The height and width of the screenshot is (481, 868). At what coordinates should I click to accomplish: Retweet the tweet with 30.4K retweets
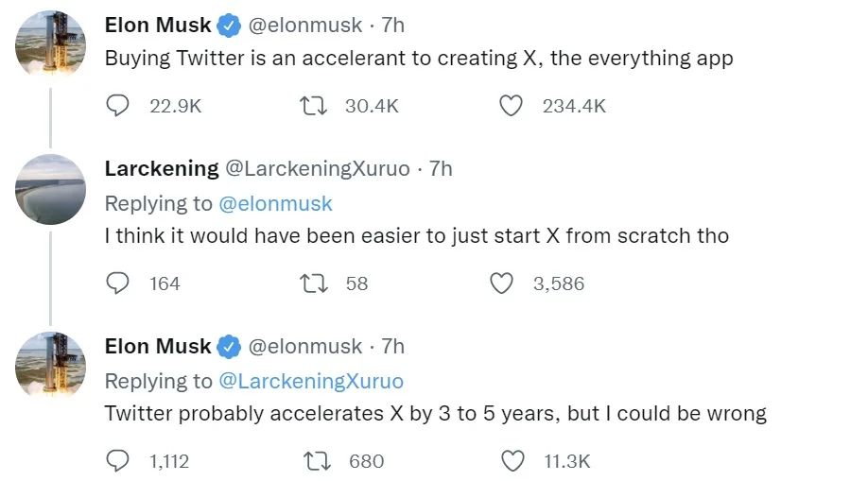point(313,106)
